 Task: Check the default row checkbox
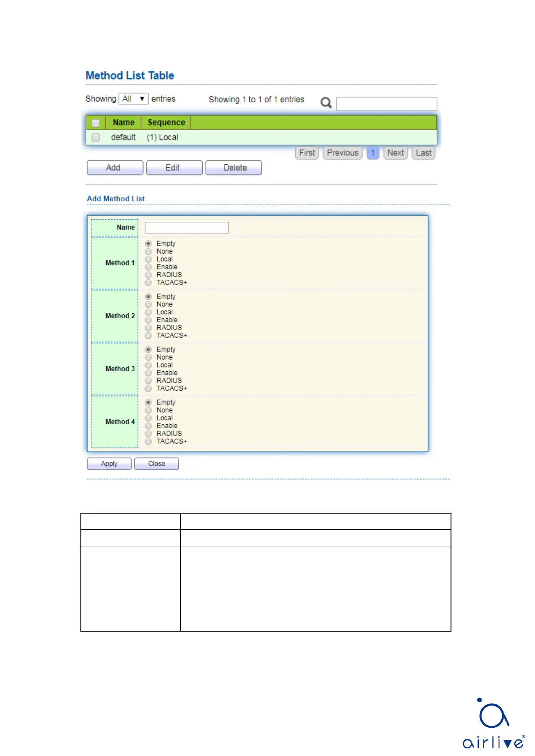(x=96, y=137)
